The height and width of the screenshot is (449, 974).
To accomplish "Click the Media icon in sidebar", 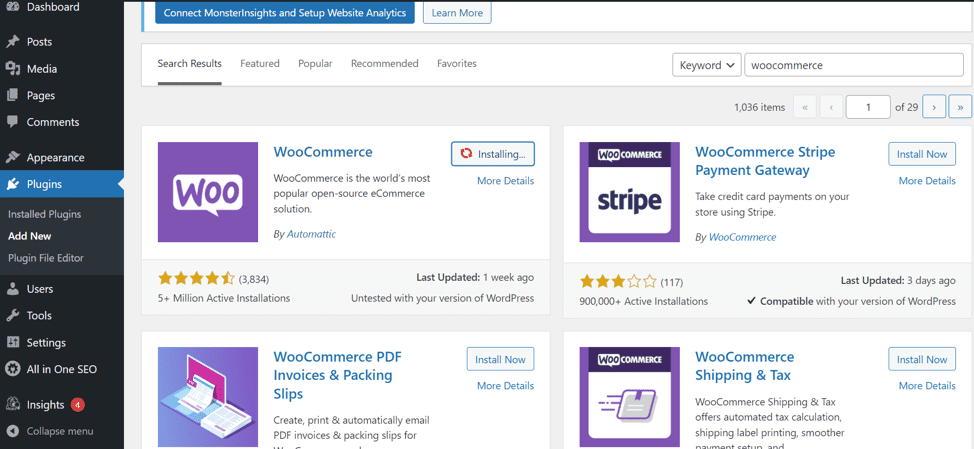I will coord(12,68).
